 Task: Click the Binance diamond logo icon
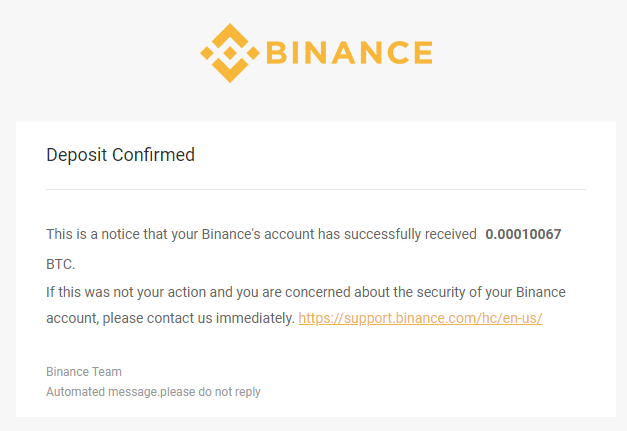230,53
